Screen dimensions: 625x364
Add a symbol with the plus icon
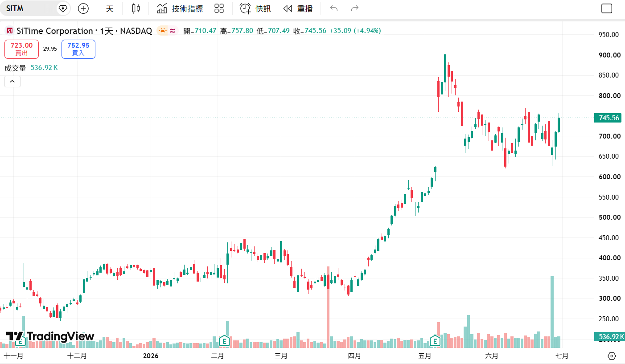pos(83,8)
